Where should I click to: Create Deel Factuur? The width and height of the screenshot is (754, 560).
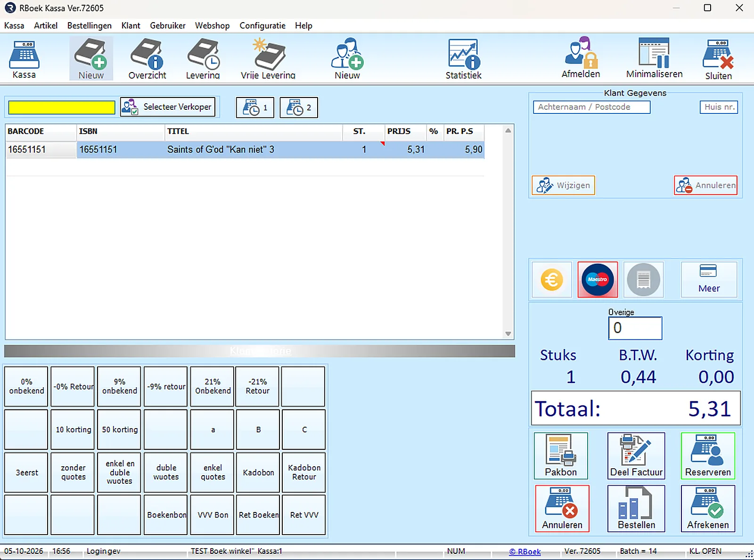tap(636, 456)
